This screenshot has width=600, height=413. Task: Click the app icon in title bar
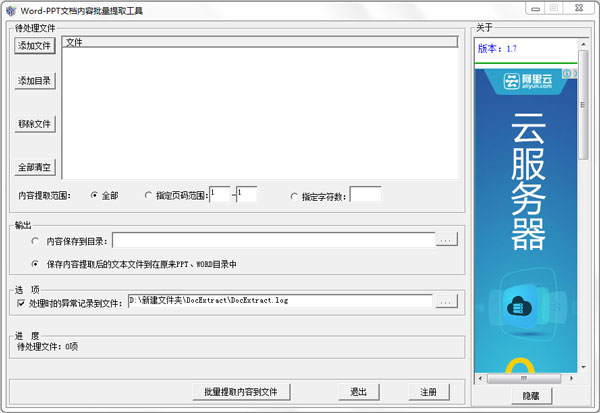tap(11, 10)
